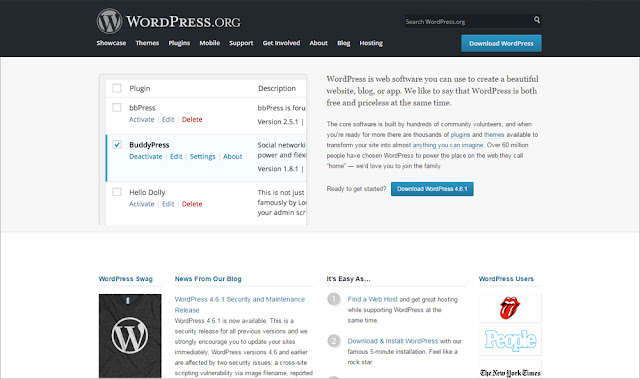
Task: Click the WordPress.org title text
Action: (x=183, y=22)
